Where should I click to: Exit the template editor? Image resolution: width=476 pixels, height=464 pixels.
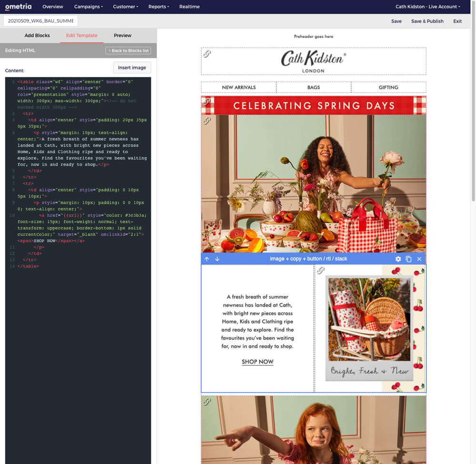click(x=457, y=21)
